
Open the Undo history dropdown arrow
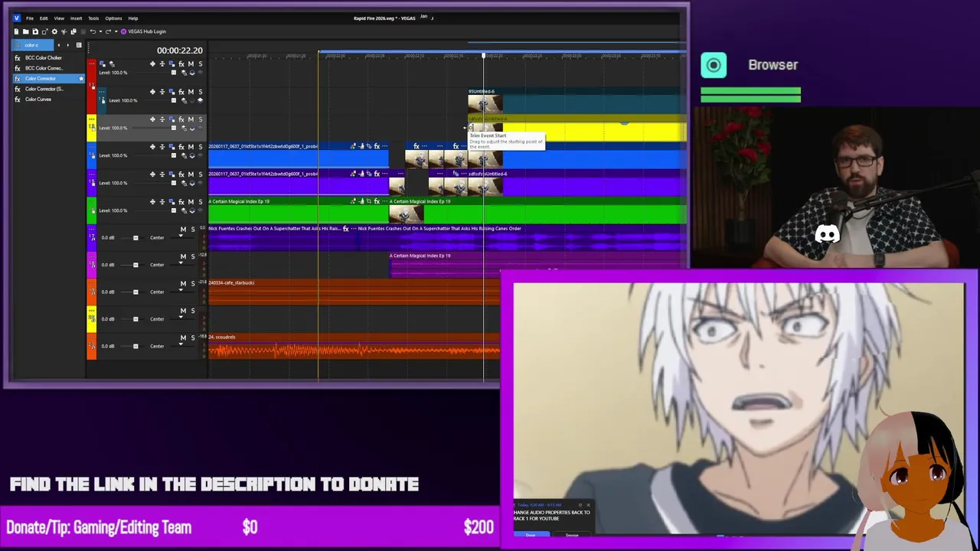click(100, 31)
